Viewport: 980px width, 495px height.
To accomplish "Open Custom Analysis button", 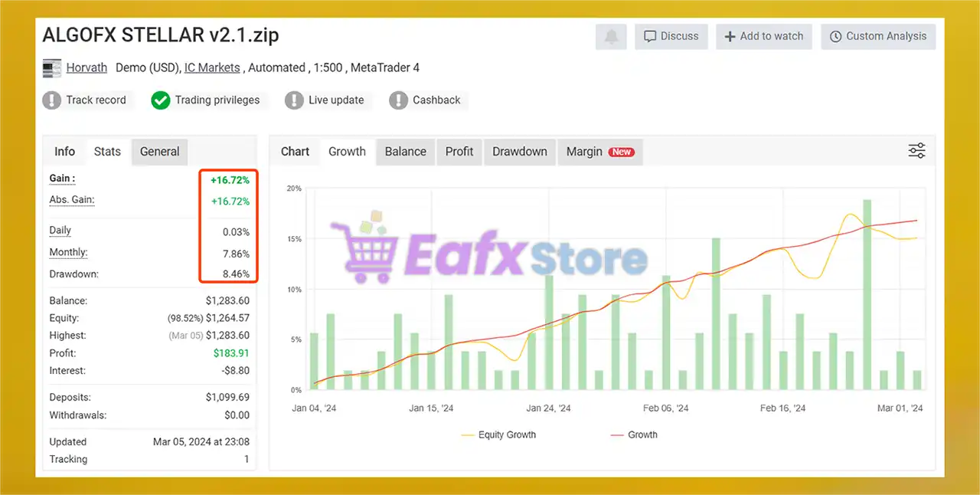I will coord(878,37).
